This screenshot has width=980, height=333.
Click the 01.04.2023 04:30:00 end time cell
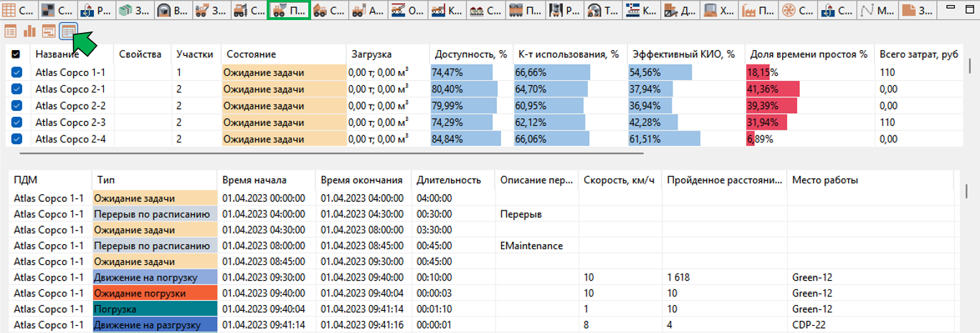click(x=363, y=214)
